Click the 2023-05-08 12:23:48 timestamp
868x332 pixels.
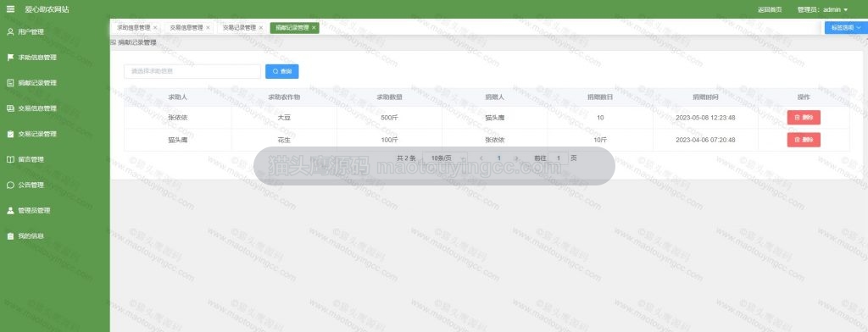(705, 118)
